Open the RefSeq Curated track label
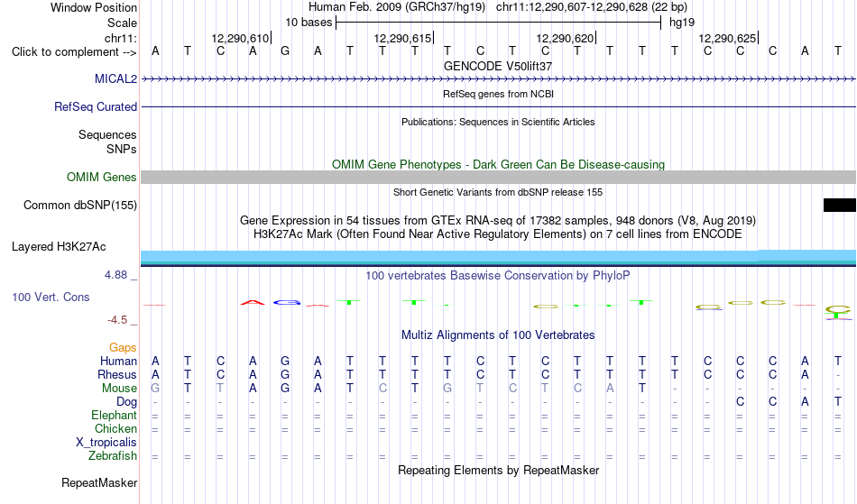 [95, 106]
